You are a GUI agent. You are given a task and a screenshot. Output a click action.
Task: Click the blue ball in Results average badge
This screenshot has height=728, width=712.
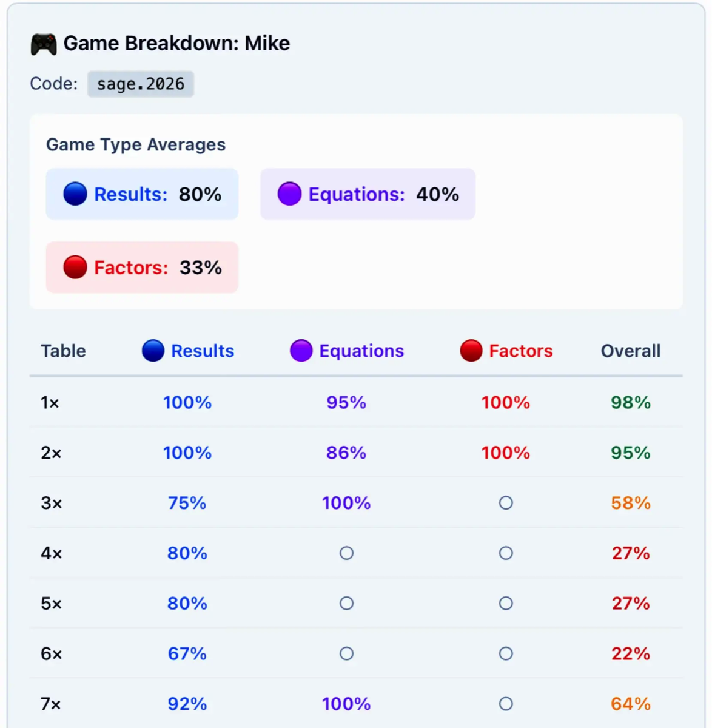(x=75, y=194)
